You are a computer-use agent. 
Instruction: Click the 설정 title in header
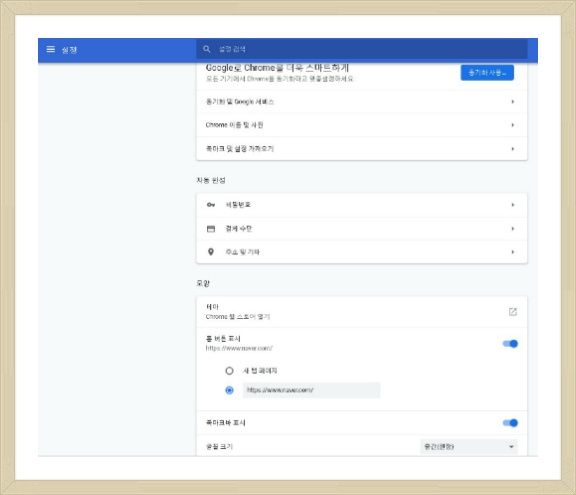coord(69,50)
